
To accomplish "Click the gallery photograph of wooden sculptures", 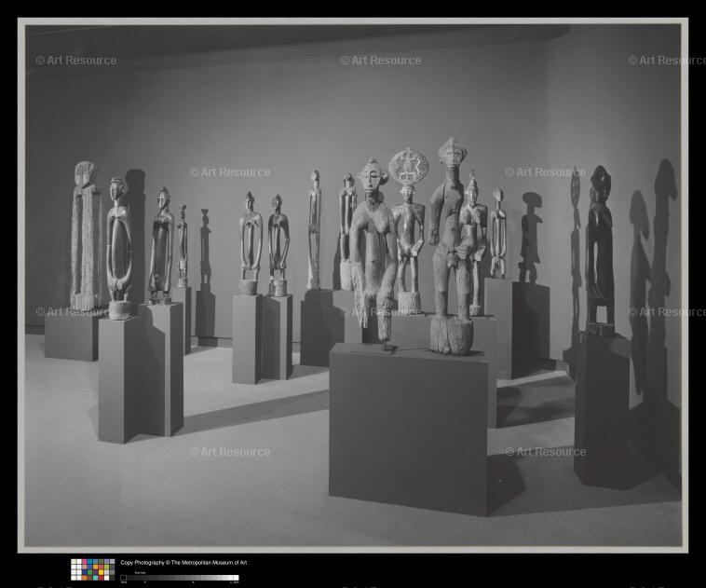I will [353, 285].
